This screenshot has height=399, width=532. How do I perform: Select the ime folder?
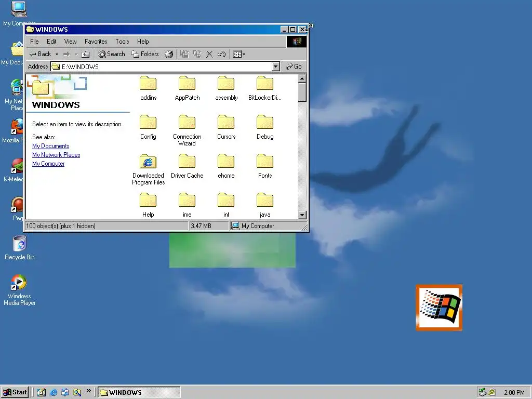[x=187, y=205]
